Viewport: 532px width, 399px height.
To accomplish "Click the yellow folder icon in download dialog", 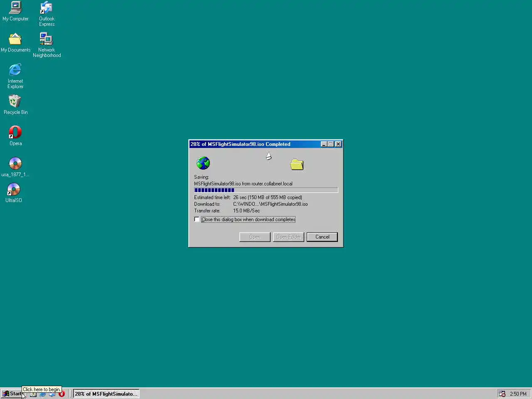I will click(x=297, y=165).
